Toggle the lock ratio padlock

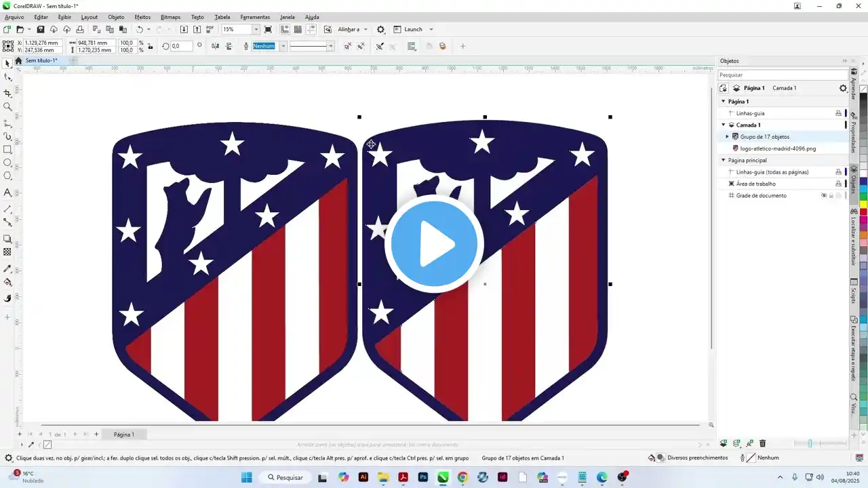[x=150, y=46]
